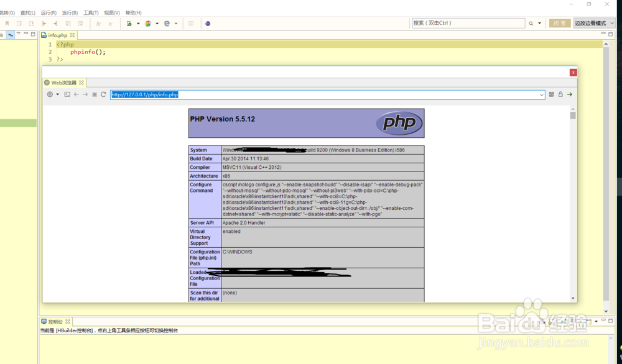Expand the colorful browser icon dropdown arrow
The width and height of the screenshot is (622, 364).
tap(157, 24)
